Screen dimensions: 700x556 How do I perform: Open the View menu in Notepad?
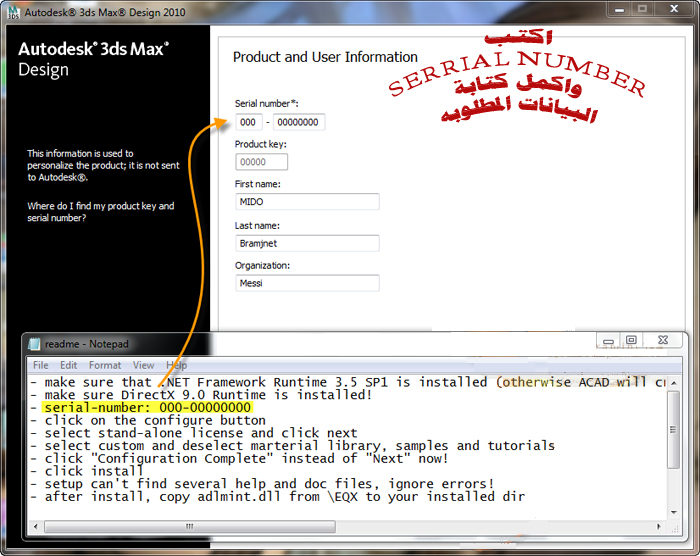(144, 365)
